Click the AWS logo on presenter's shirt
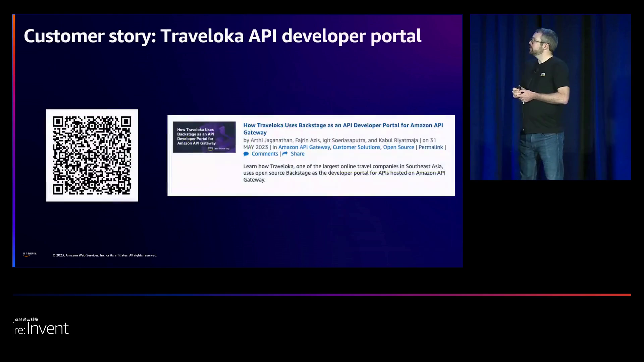The height and width of the screenshot is (362, 644). click(543, 74)
